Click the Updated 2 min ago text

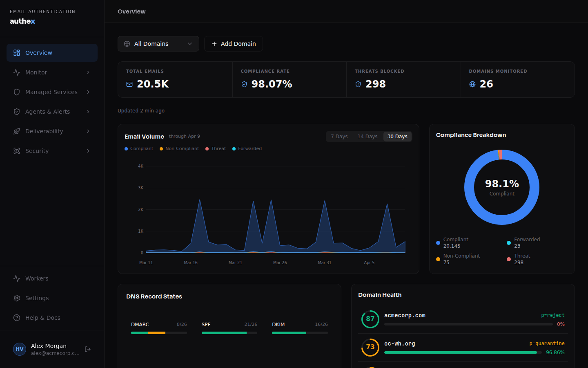pos(141,111)
